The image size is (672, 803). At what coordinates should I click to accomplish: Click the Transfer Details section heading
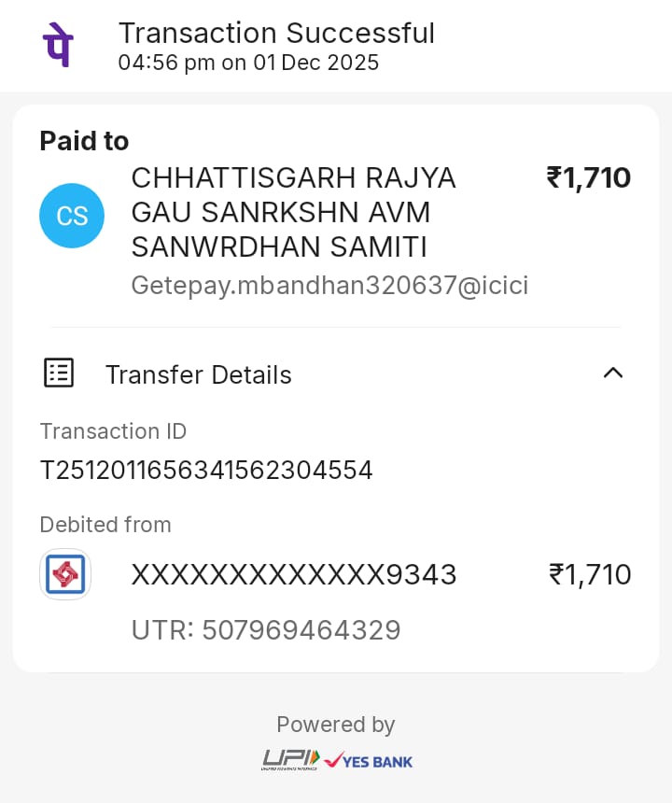coord(198,374)
